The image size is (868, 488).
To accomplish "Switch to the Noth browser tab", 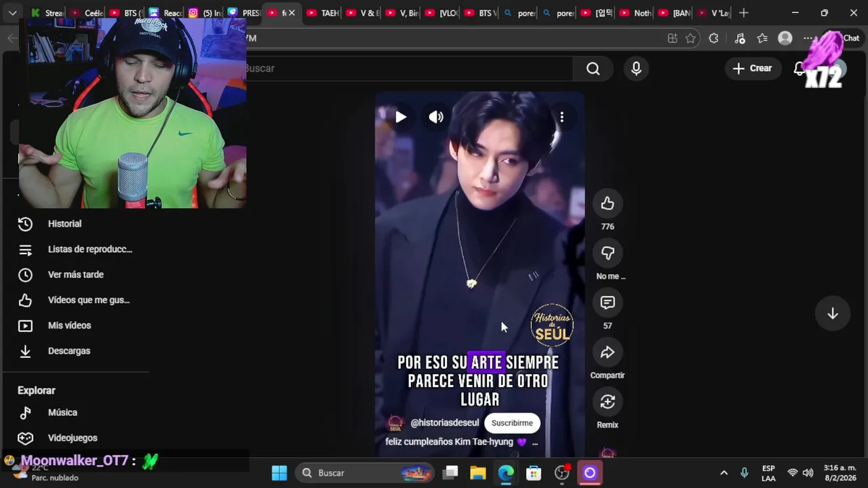I will [635, 13].
